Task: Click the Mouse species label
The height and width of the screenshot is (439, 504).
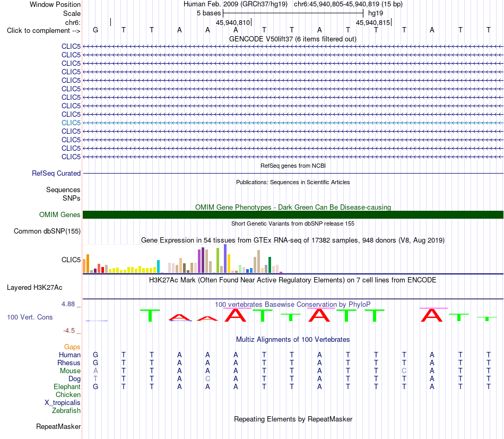Action: 70,371
